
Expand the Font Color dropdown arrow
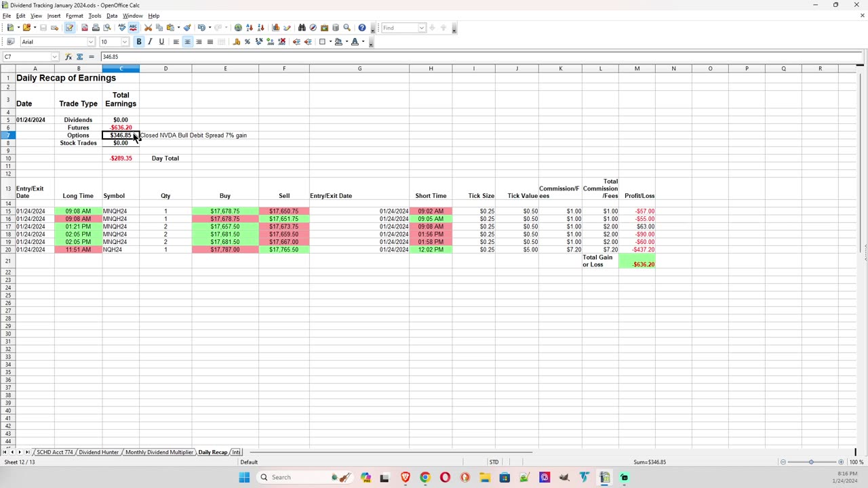click(x=363, y=42)
